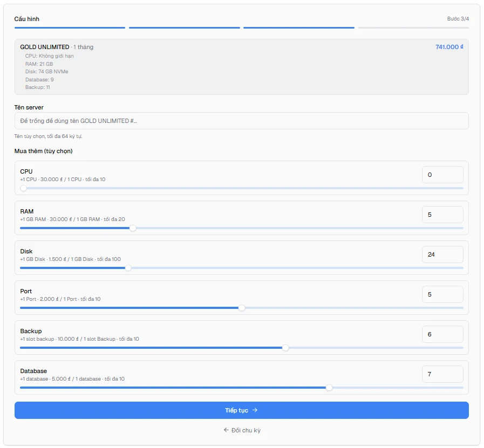Click the Backup slider handle
This screenshot has height=448, width=484.
[x=286, y=348]
